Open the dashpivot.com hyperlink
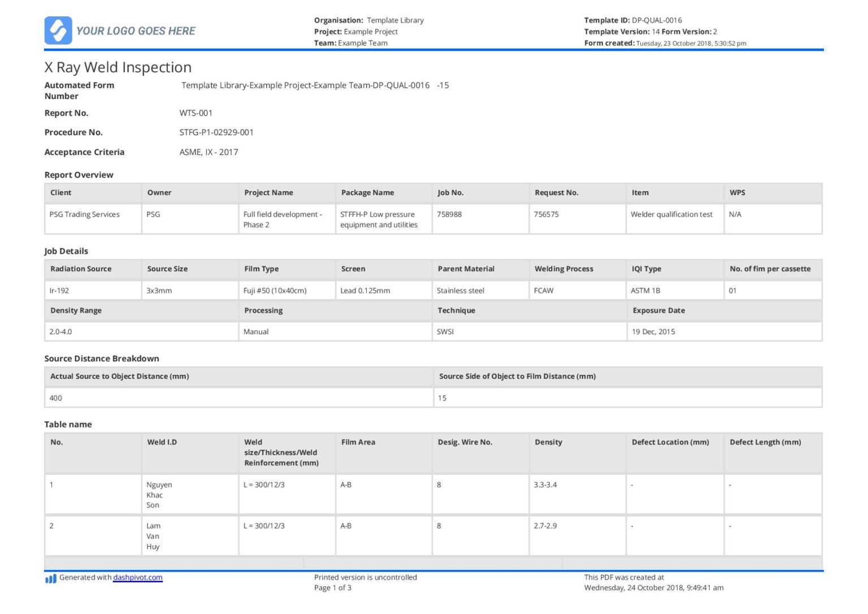The height and width of the screenshot is (614, 868). click(137, 577)
